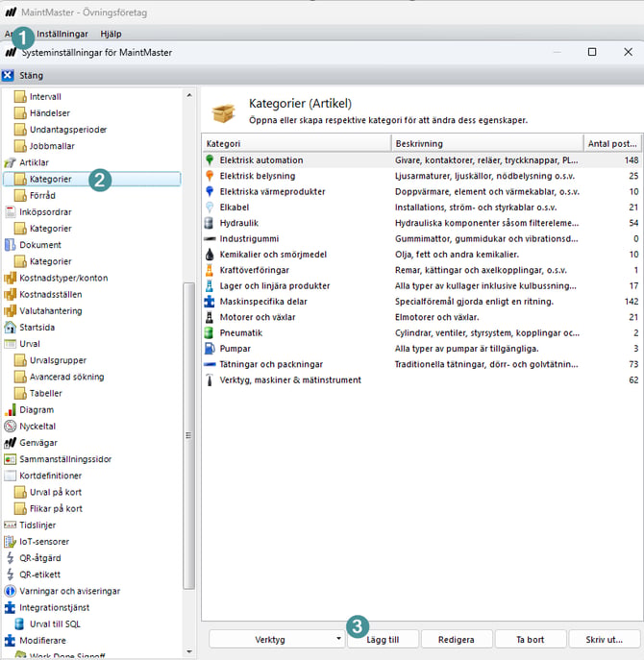Click the Hydraulik barrel icon
This screenshot has width=644, height=660.
[210, 223]
